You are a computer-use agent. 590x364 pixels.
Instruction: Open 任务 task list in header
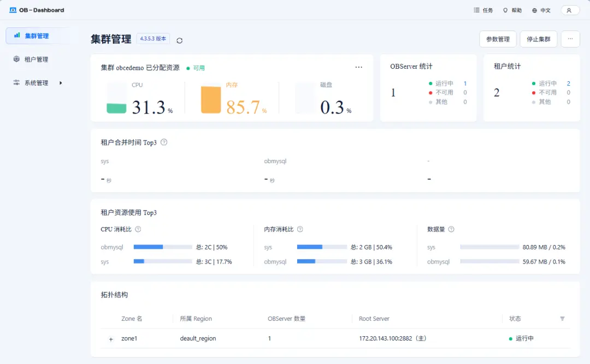pyautogui.click(x=483, y=10)
